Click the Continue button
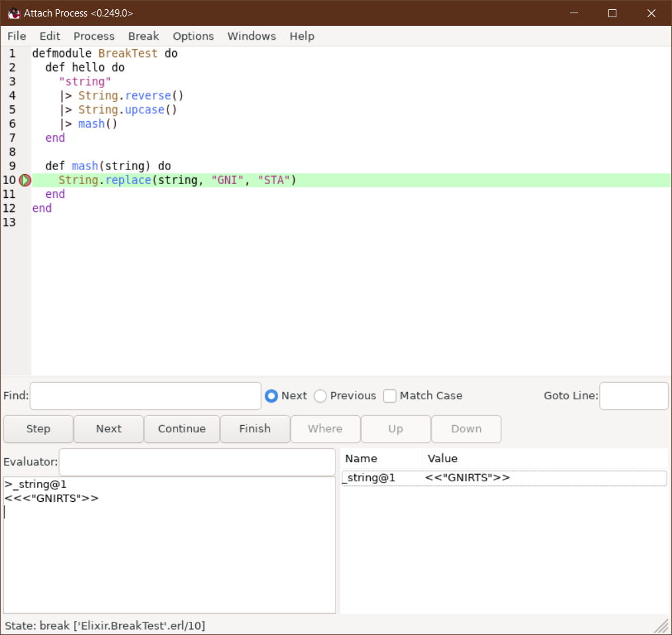672x635 pixels. point(181,429)
